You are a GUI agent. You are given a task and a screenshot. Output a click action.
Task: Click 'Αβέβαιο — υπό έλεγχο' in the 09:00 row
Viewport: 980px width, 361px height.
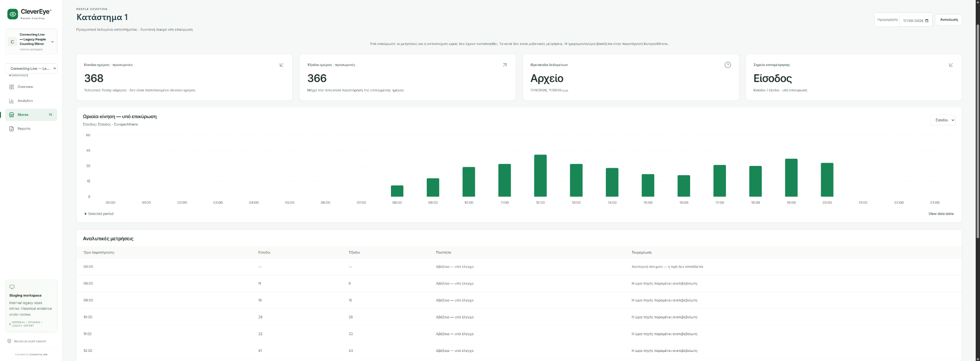click(x=455, y=300)
